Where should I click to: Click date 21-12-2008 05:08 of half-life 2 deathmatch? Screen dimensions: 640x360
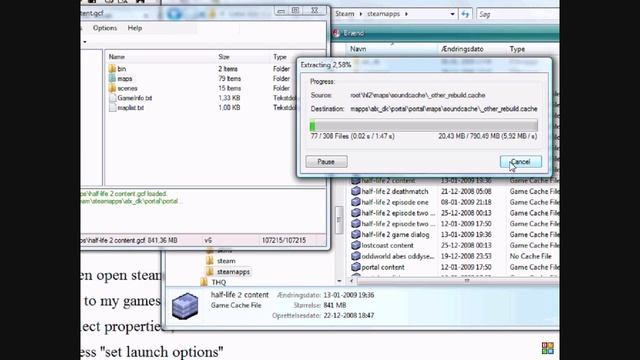point(466,191)
